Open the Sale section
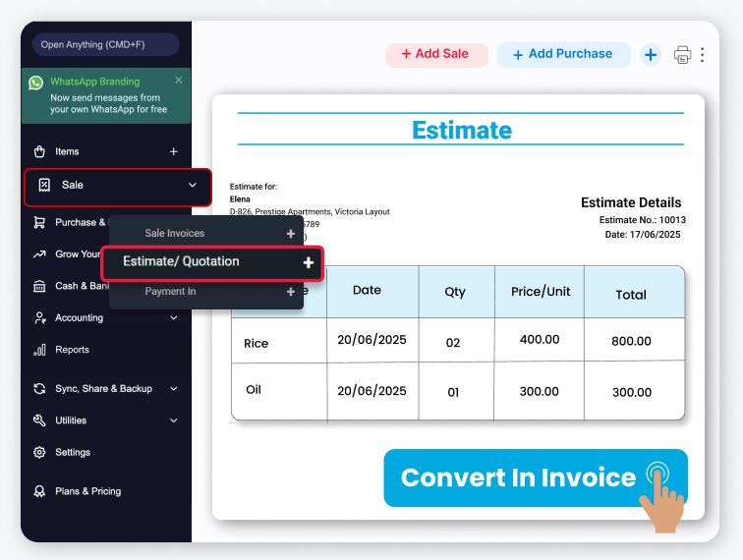This screenshot has height=560, width=743. coord(118,187)
